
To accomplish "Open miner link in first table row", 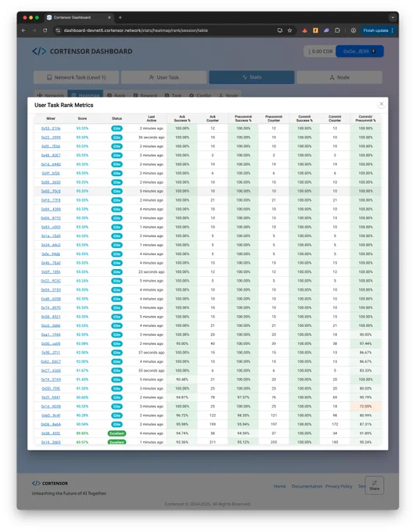I will pos(51,128).
